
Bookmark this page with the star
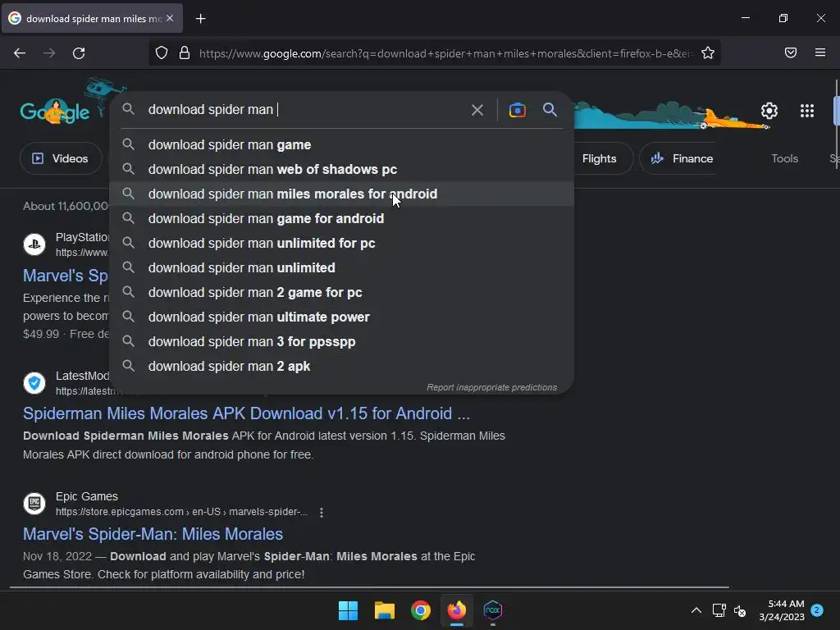(x=708, y=53)
